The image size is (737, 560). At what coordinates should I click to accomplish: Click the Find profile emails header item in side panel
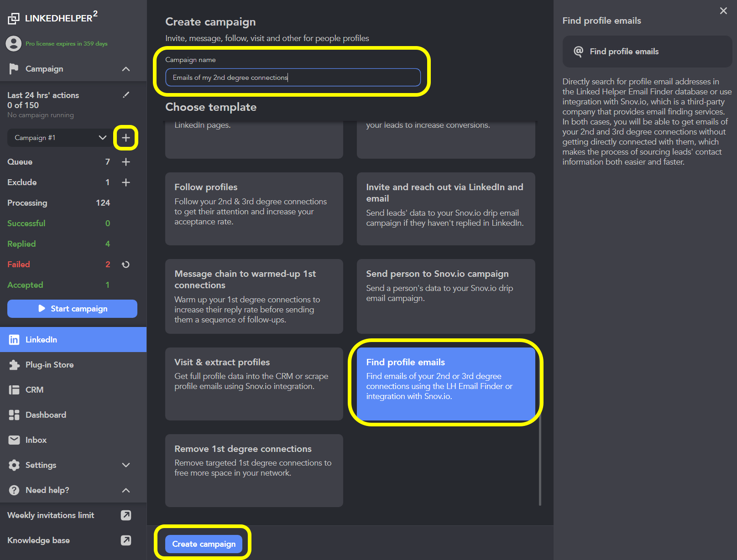pos(647,52)
